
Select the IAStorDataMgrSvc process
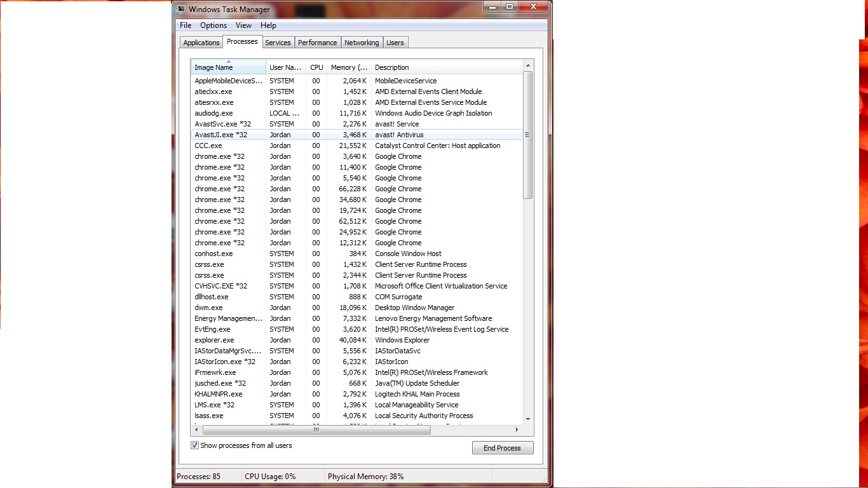click(x=357, y=351)
